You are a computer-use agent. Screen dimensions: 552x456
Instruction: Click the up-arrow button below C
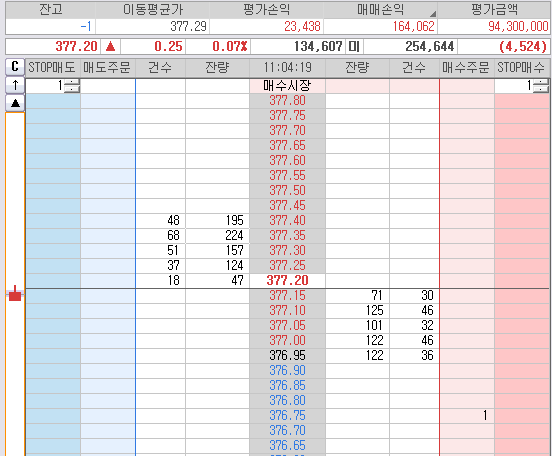15,85
